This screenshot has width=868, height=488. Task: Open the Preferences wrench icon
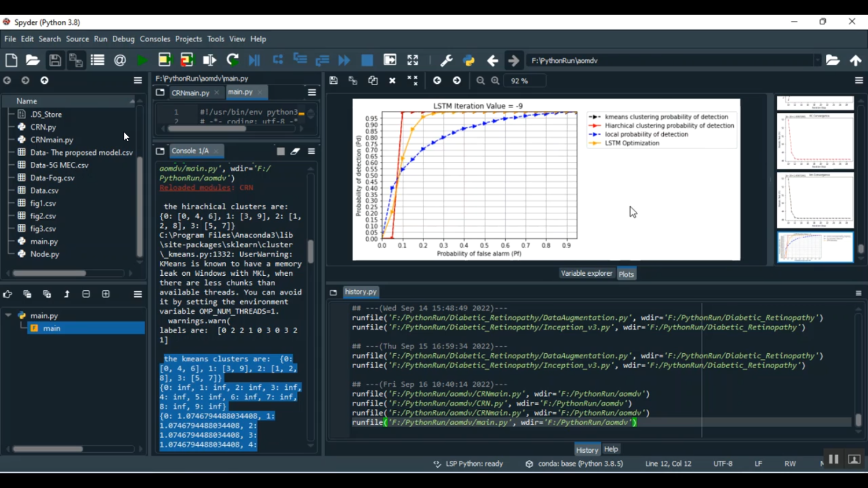(446, 60)
